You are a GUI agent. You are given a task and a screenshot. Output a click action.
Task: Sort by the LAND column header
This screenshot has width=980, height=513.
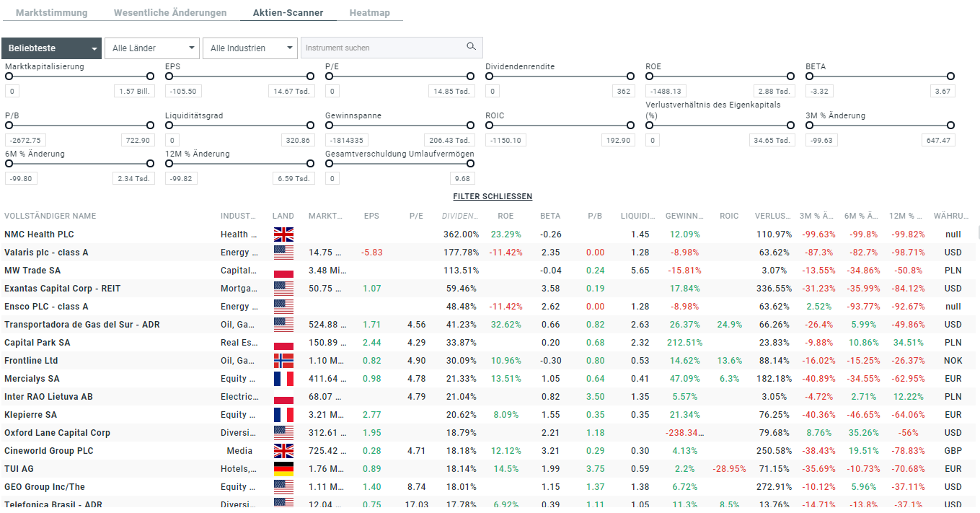coord(283,216)
